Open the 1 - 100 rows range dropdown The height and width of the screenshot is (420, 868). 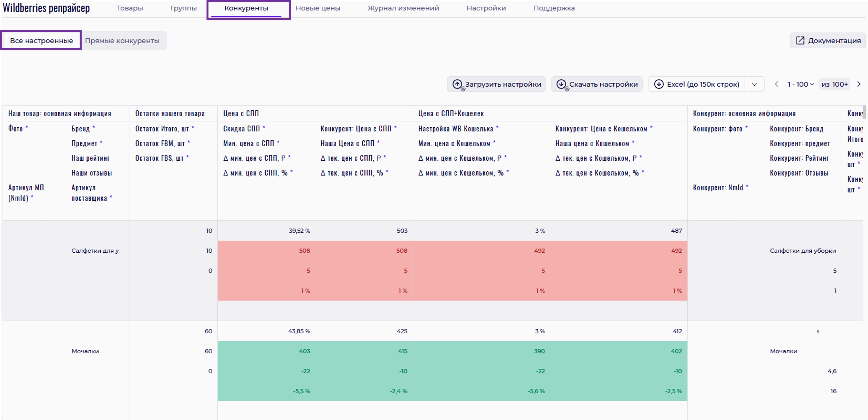pyautogui.click(x=800, y=84)
